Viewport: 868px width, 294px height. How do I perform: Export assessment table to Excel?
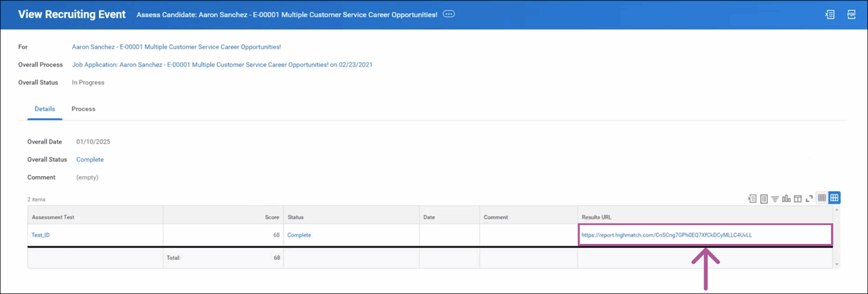pyautogui.click(x=752, y=199)
